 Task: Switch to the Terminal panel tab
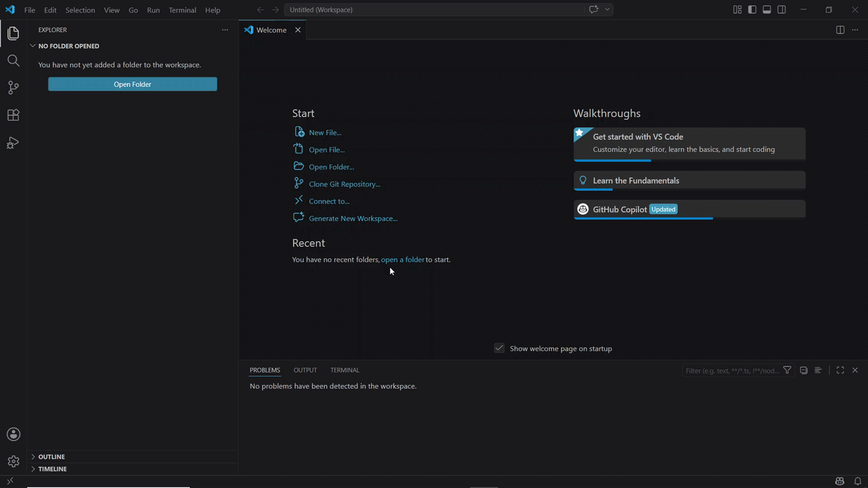(x=344, y=370)
